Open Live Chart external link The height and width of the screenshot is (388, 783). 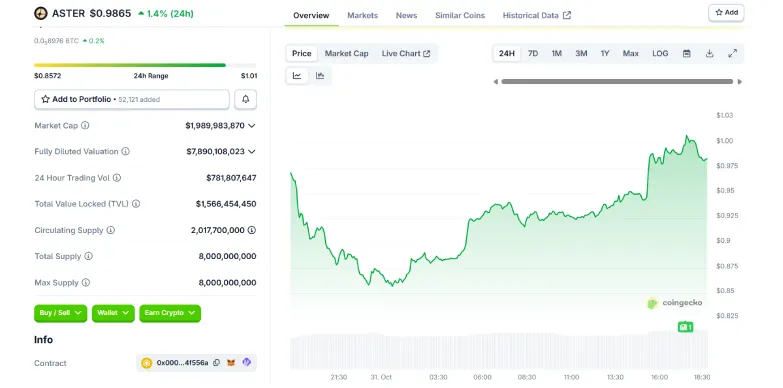tap(406, 53)
